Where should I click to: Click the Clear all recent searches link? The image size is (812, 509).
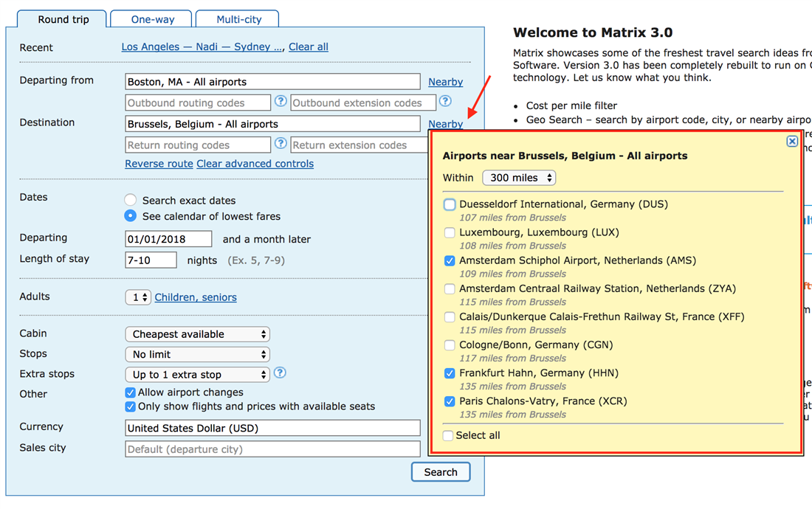[308, 46]
